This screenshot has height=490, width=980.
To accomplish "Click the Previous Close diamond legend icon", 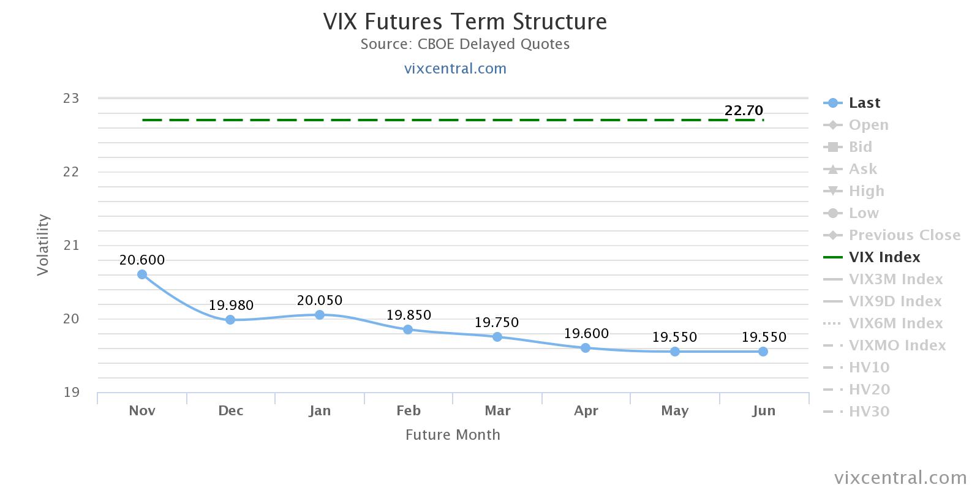I will coord(832,235).
